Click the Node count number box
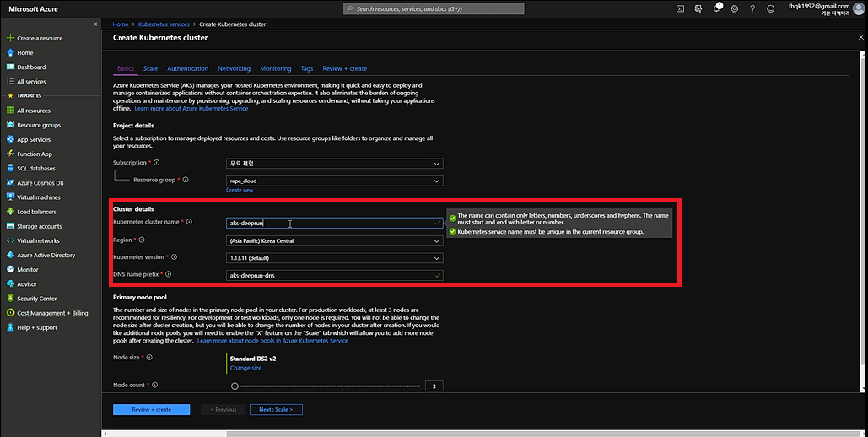 coord(434,386)
